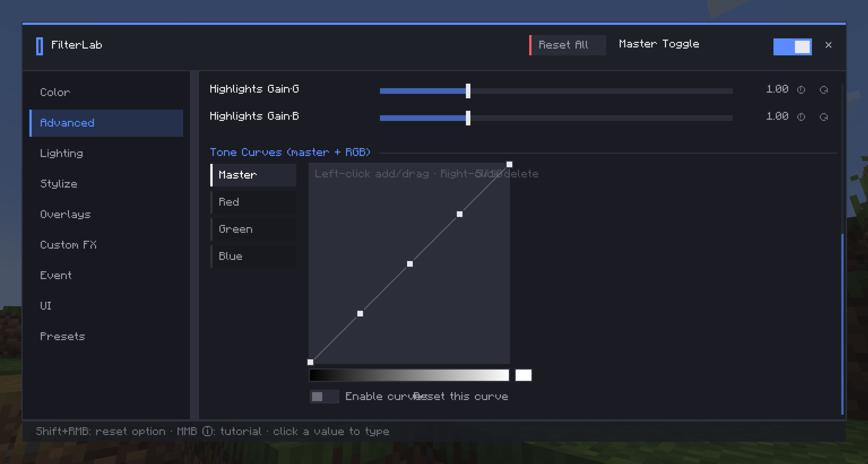Click reset icon for Highlights Gain G
Screen dimensions: 868x464
pos(823,90)
